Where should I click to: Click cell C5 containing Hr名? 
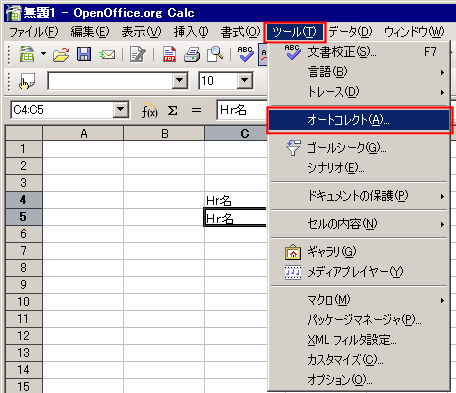pos(236,217)
